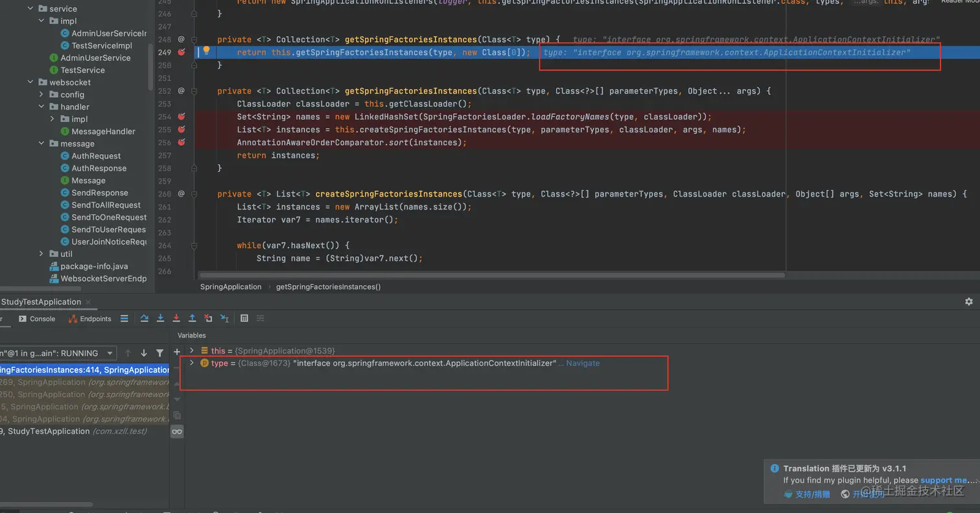
Task: Switch to the Console tab
Action: pyautogui.click(x=37, y=318)
